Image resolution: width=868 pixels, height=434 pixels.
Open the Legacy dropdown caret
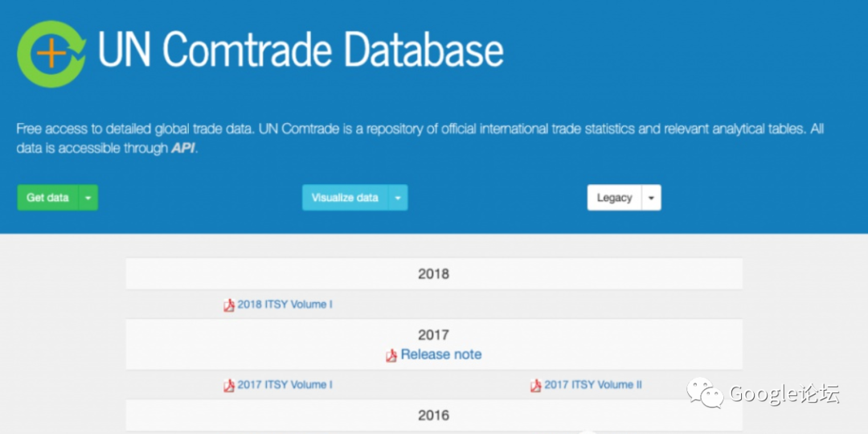[x=651, y=198]
